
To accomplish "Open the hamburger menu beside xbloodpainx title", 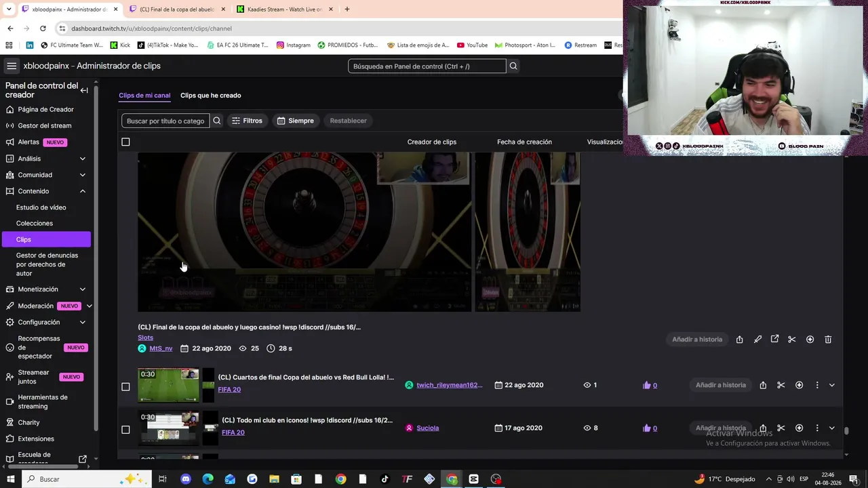I will 12,66.
